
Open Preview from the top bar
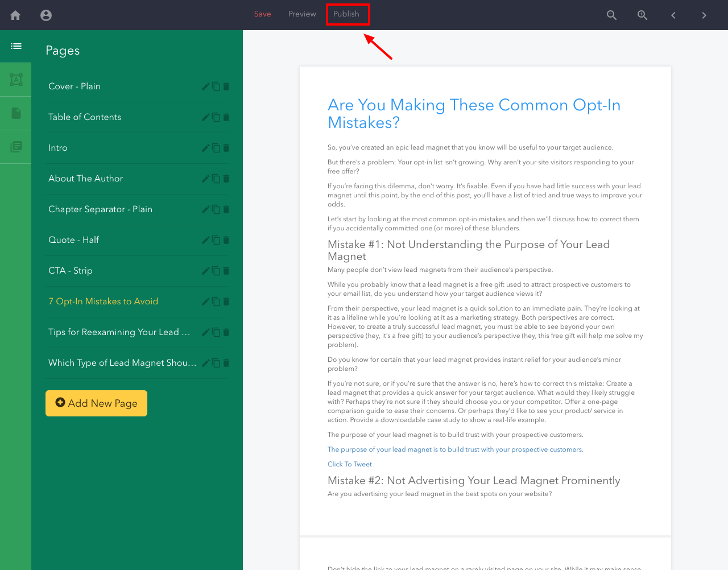302,14
